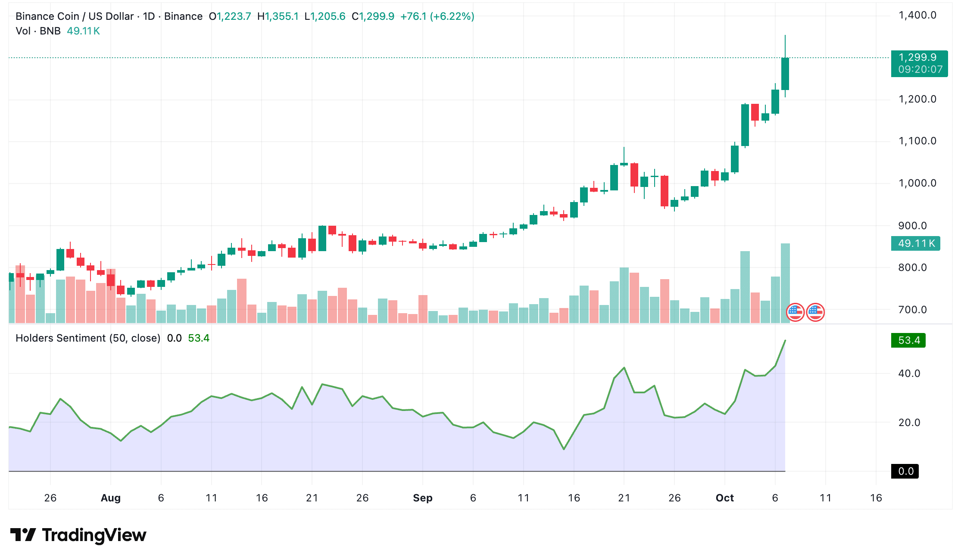Click the +76.1 (+6.22%) change value in legend
Screen dimensions: 961x560
click(x=437, y=16)
